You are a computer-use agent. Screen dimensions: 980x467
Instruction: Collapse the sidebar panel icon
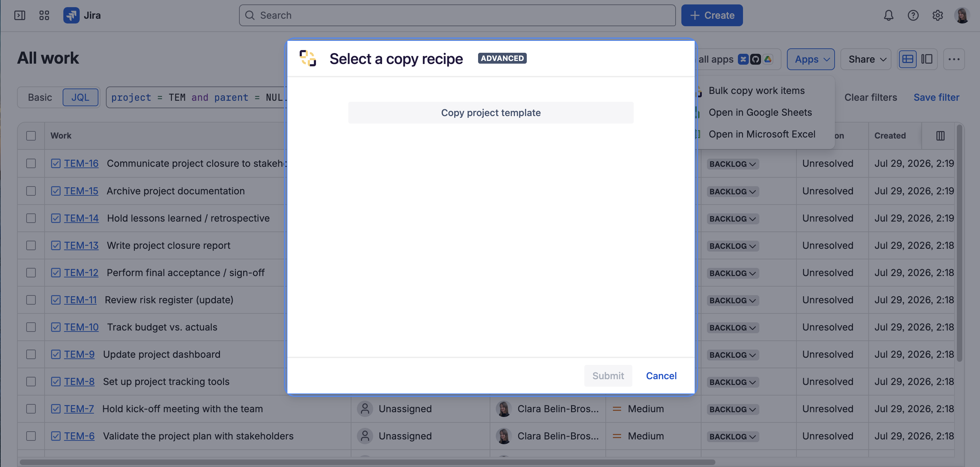[20, 15]
